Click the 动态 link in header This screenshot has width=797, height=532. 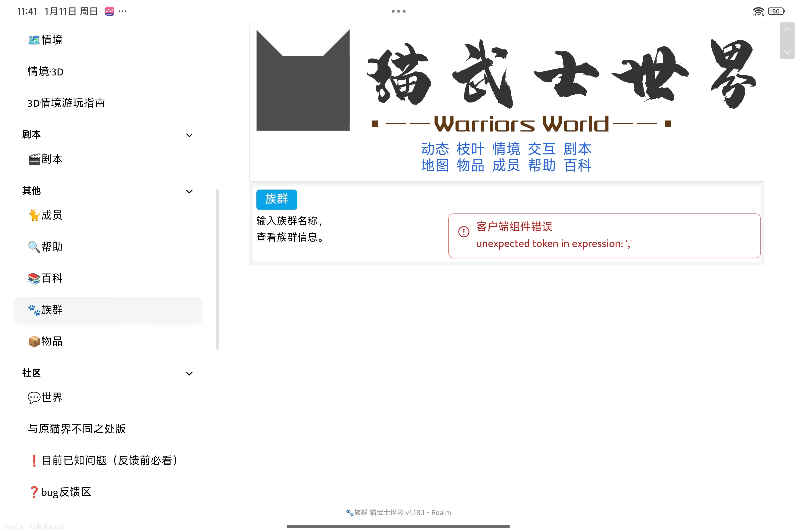(435, 149)
